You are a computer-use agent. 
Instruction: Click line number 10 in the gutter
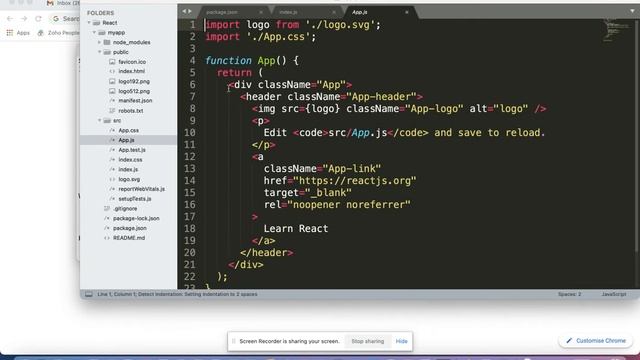click(x=190, y=133)
